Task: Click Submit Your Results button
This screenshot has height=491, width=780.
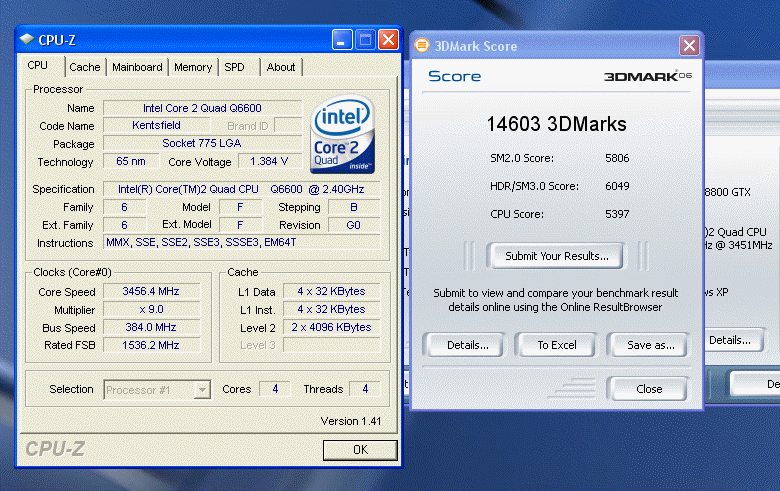Action: tap(556, 256)
